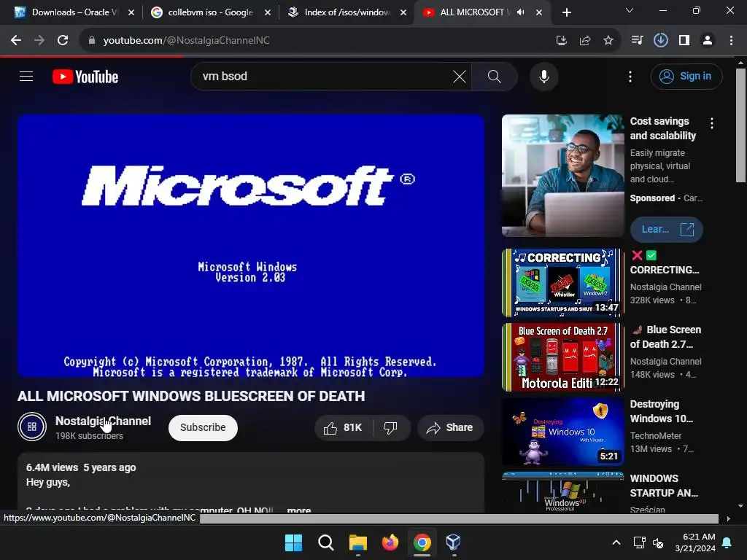Open Blue Screen of Death 2.7 thumbnail
Viewport: 747px width, 560px height.
562,357
